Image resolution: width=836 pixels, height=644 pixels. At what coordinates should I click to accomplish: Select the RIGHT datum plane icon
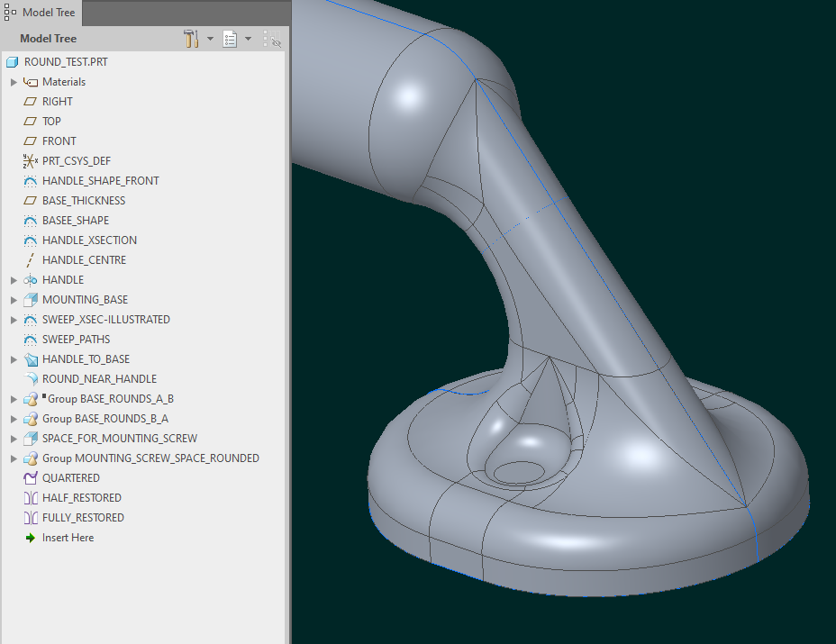pos(30,101)
